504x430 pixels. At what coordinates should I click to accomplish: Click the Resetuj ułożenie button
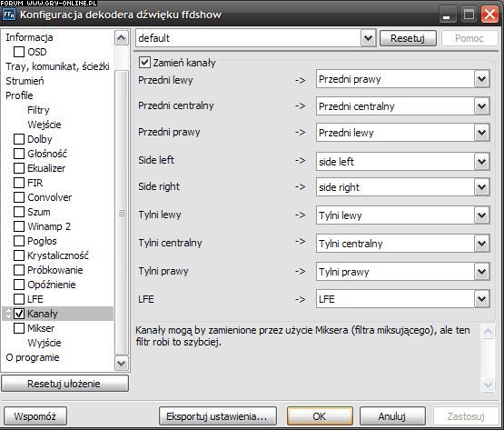point(64,384)
